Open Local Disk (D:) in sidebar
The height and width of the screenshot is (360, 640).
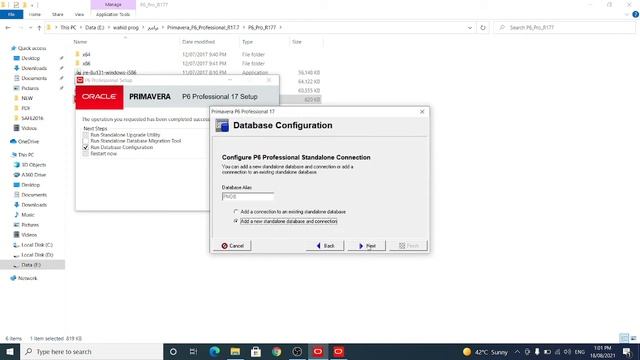[37, 255]
